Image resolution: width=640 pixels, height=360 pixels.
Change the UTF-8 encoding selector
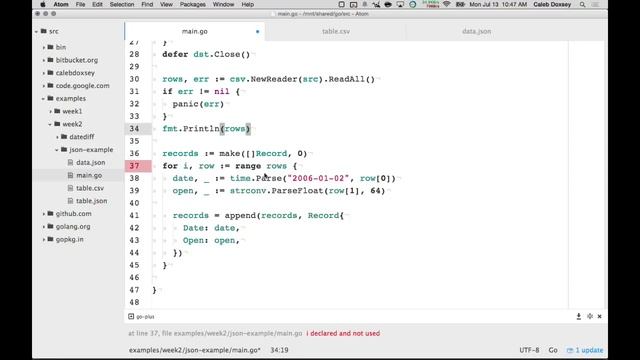click(529, 350)
